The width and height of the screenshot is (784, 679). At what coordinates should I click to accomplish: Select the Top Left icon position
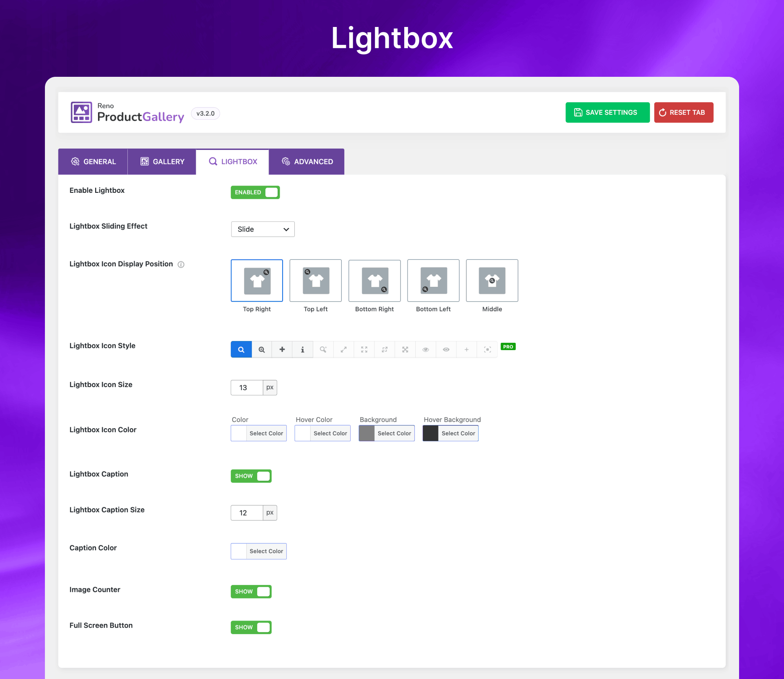click(x=316, y=281)
